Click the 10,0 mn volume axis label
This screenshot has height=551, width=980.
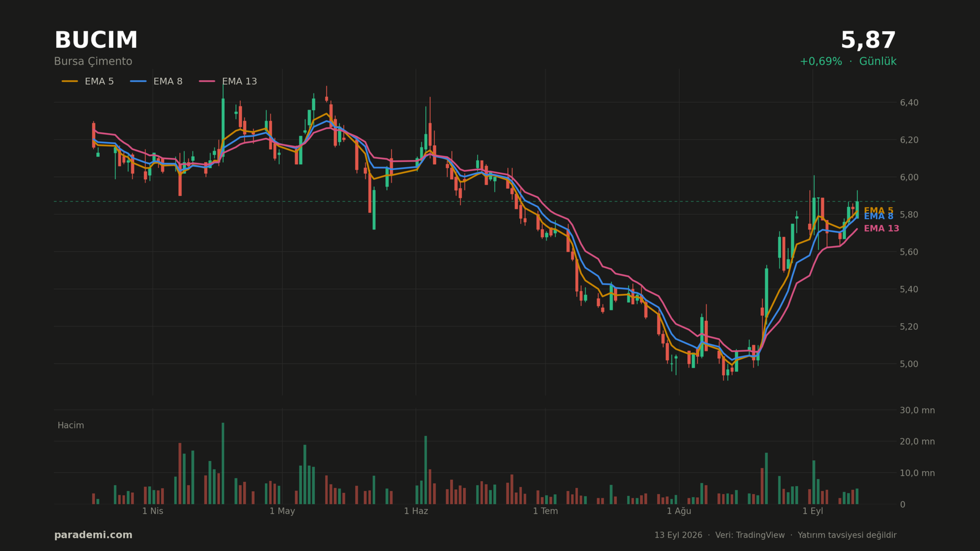click(x=917, y=473)
